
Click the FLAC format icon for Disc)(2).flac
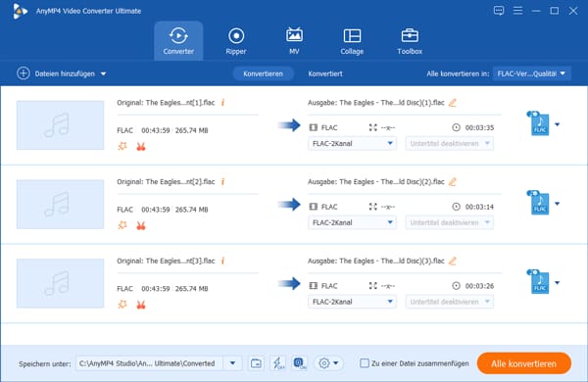539,203
